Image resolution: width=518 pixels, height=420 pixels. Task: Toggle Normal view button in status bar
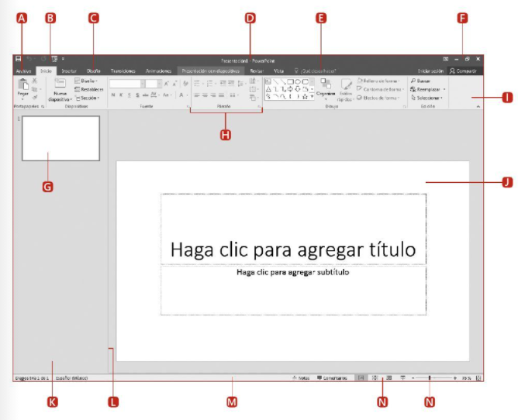tap(361, 378)
